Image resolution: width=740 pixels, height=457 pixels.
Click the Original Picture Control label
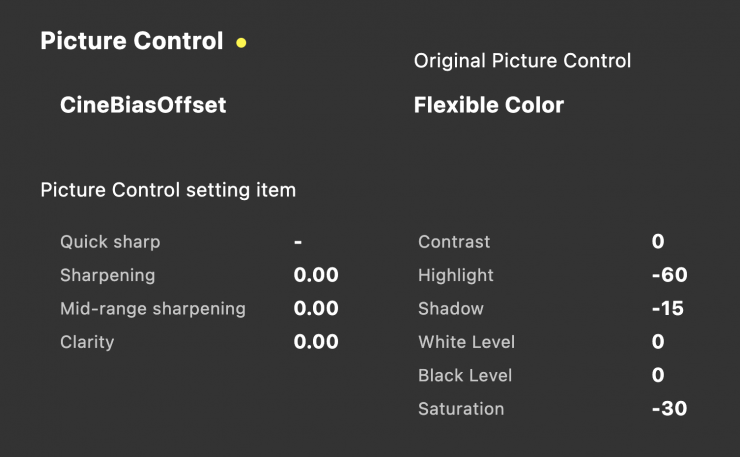pos(522,61)
